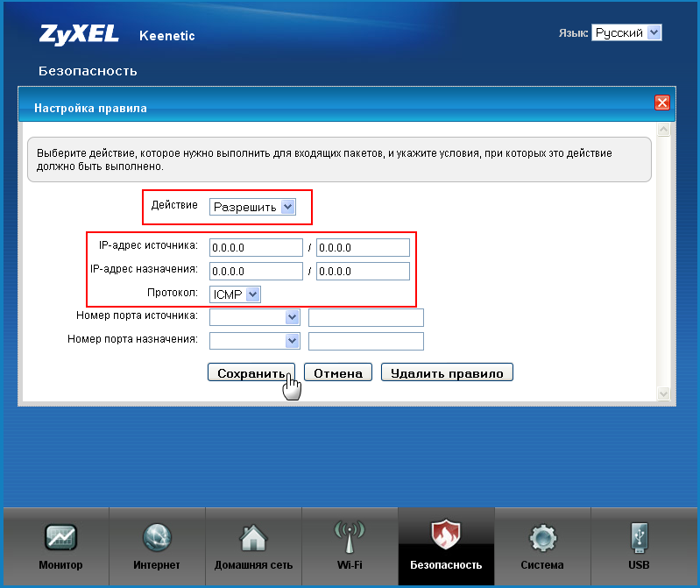
Task: Open the Система gear icon
Action: (x=542, y=537)
